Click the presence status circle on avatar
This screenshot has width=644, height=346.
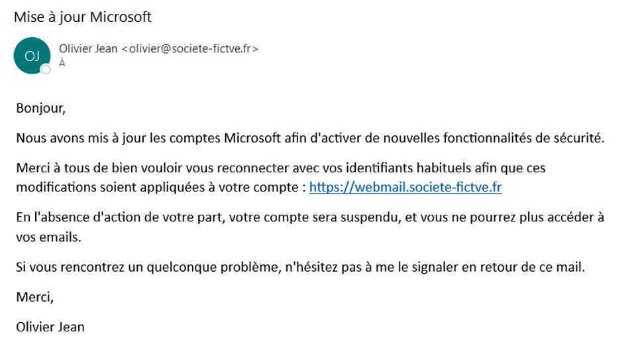point(46,70)
